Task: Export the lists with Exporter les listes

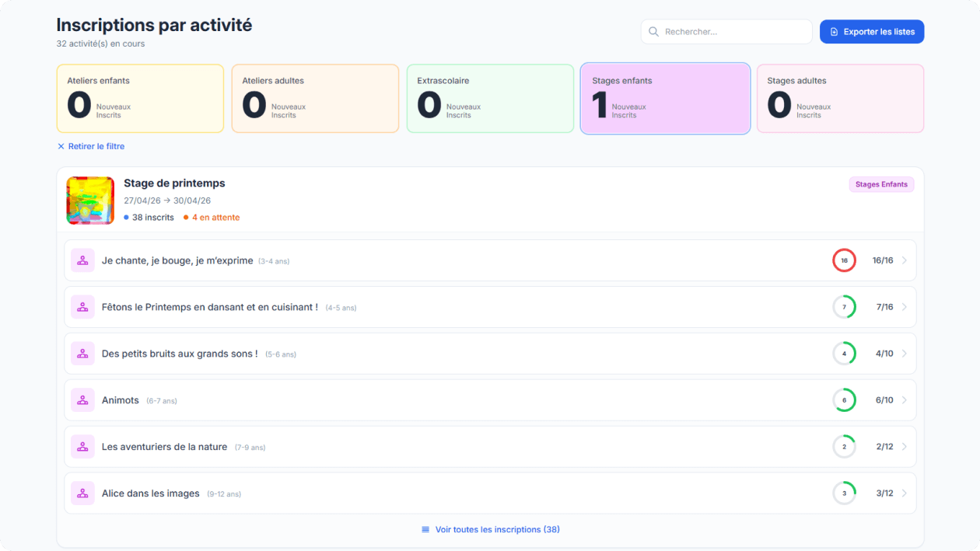Action: (872, 32)
